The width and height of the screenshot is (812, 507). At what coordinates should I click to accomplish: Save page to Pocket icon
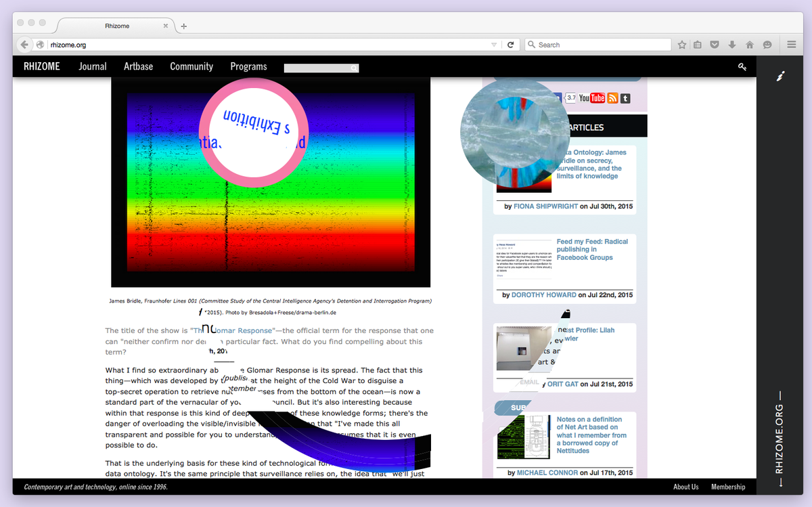[715, 45]
